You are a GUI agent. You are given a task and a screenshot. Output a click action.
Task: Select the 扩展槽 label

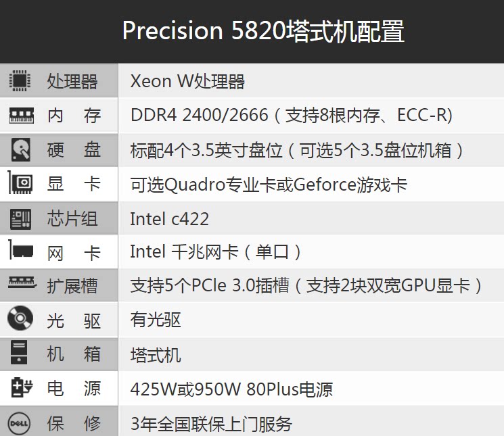[72, 286]
